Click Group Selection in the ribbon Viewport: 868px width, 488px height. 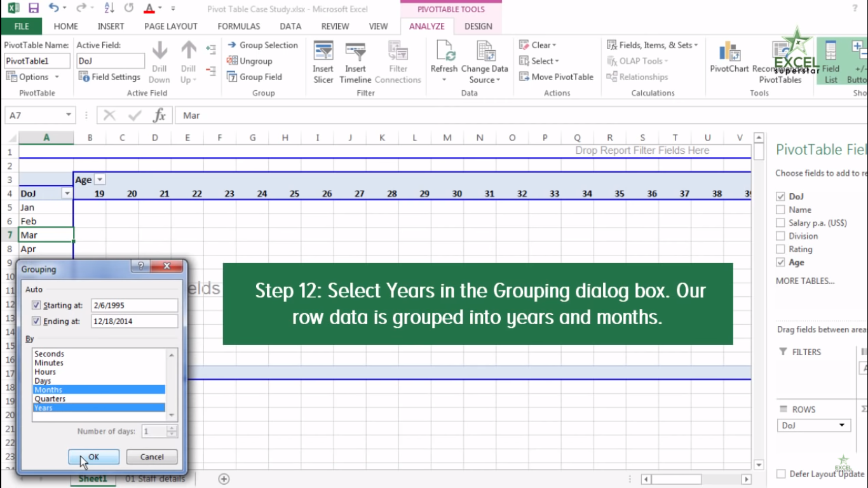point(262,45)
